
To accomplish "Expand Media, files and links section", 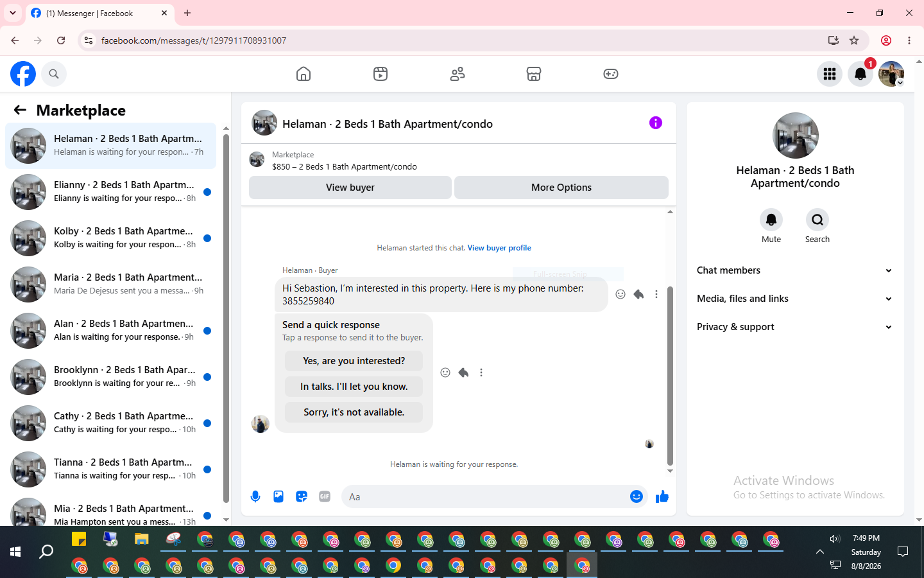I will 795,299.
